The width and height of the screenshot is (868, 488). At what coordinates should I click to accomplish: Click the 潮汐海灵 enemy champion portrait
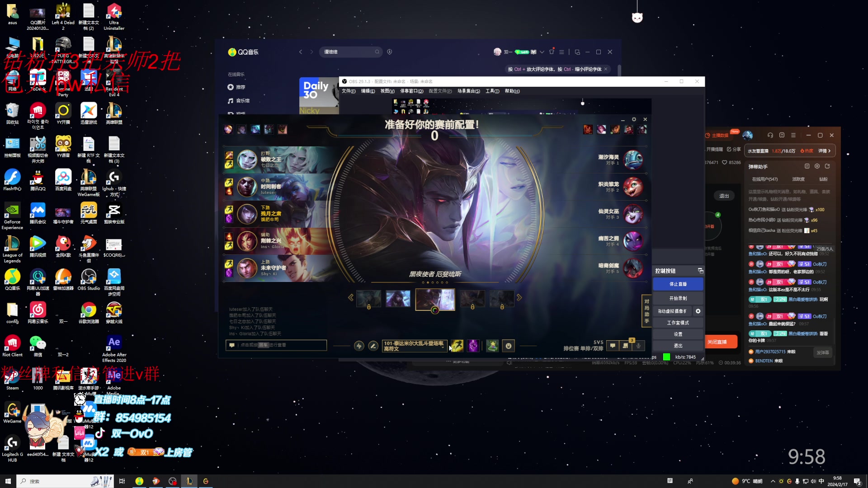633,160
